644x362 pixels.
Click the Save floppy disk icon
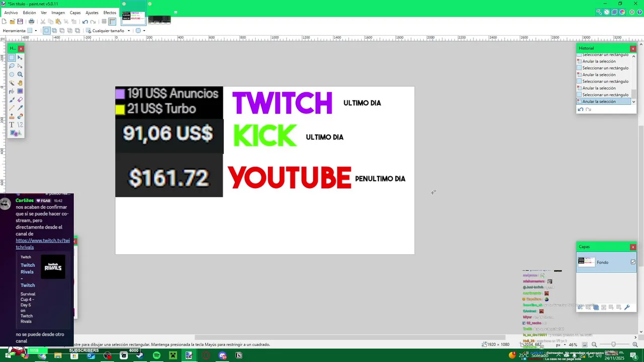pyautogui.click(x=20, y=22)
